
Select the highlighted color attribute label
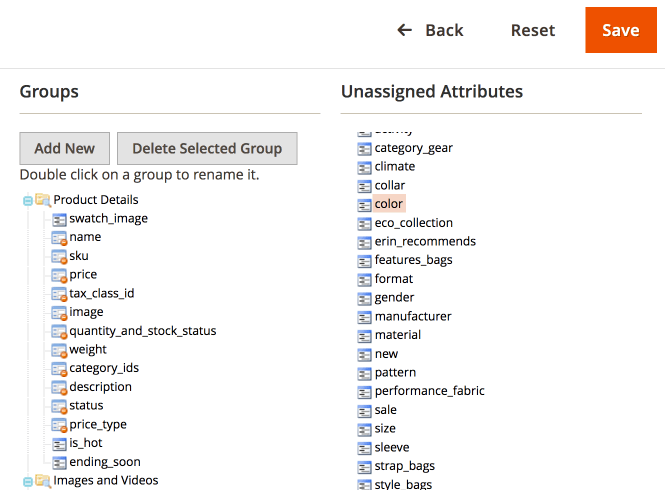[x=389, y=204]
